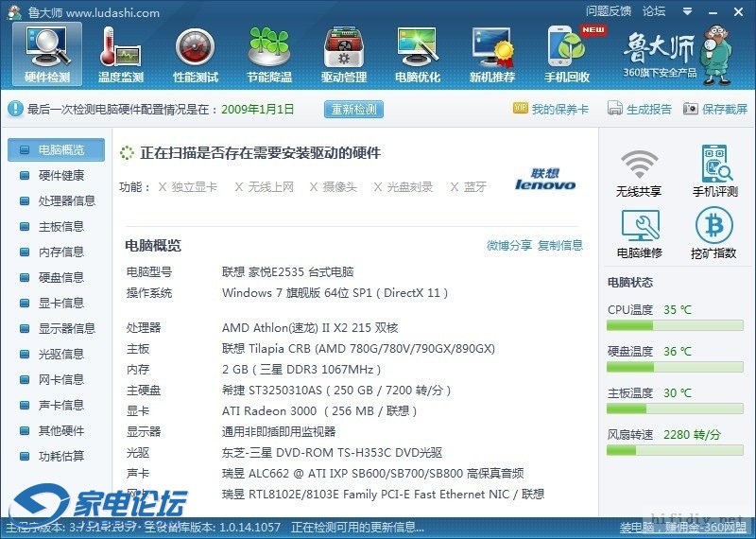
Task: Click 蓝牙 feature indicator
Action: 469,187
